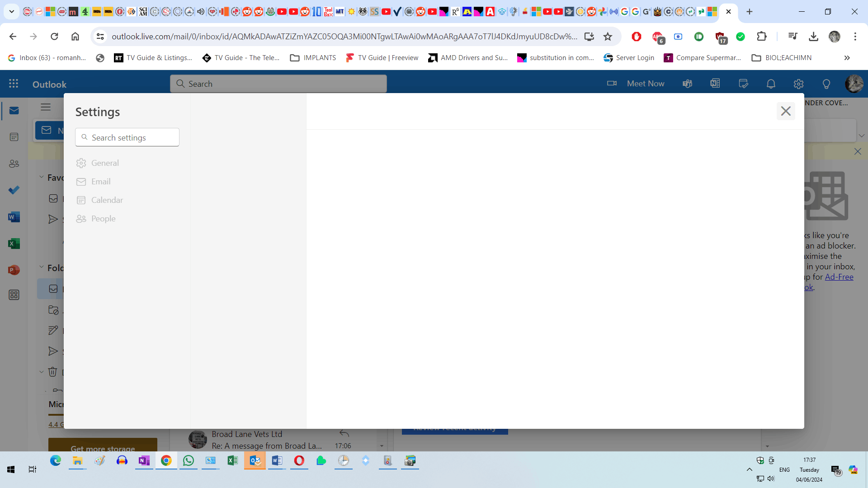Viewport: 868px width, 488px height.
Task: Open notifications bell icon
Action: click(771, 84)
